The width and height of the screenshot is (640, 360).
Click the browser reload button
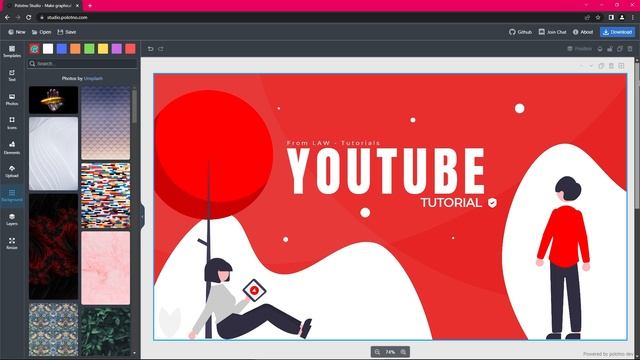tap(29, 18)
